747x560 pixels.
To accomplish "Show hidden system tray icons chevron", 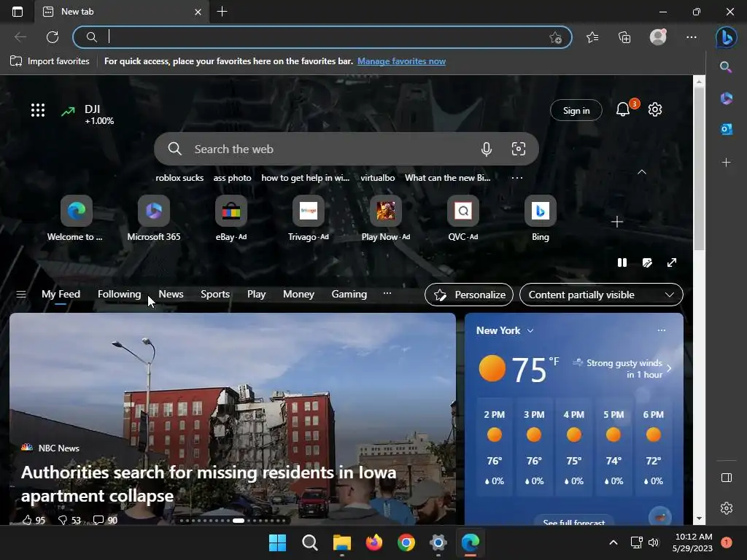I will click(613, 542).
